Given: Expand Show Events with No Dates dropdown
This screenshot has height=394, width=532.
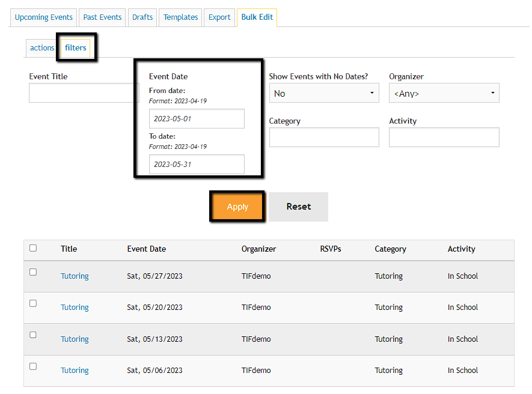Looking at the screenshot, I should click(x=324, y=93).
